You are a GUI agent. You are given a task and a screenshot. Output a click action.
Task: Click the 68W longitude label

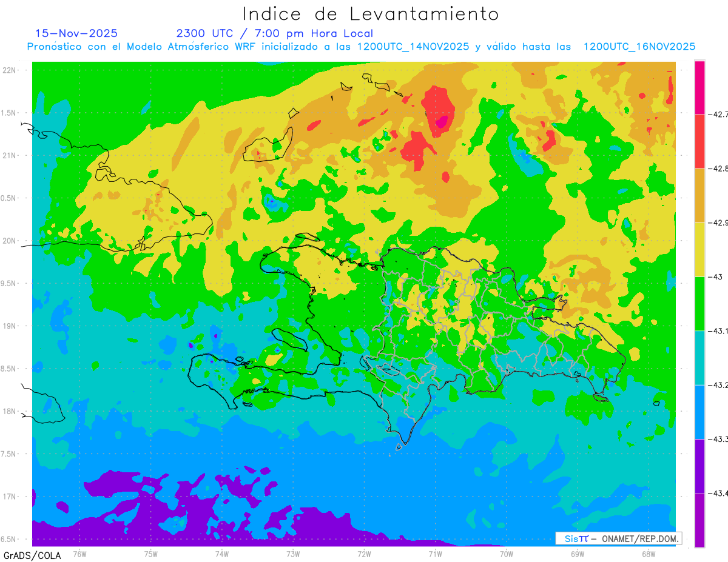pos(648,554)
